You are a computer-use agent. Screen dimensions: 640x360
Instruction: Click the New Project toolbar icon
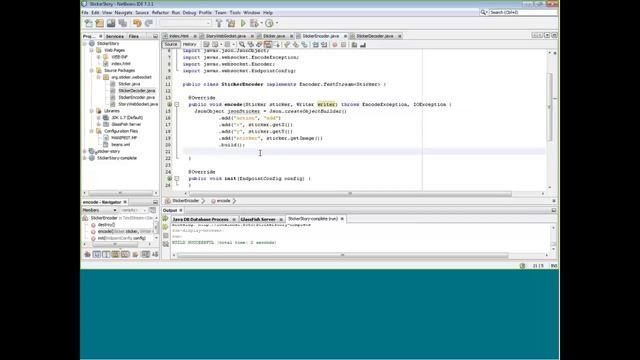[x=100, y=23]
